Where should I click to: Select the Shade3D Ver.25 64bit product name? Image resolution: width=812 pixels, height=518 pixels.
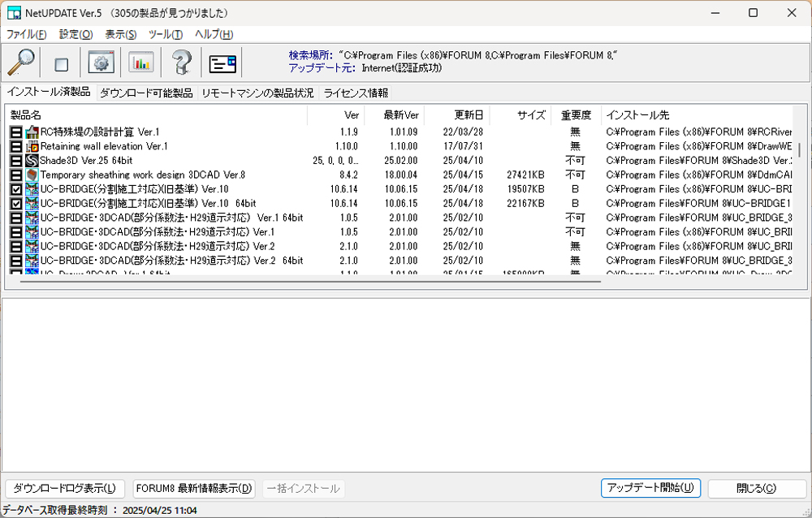[x=87, y=161]
